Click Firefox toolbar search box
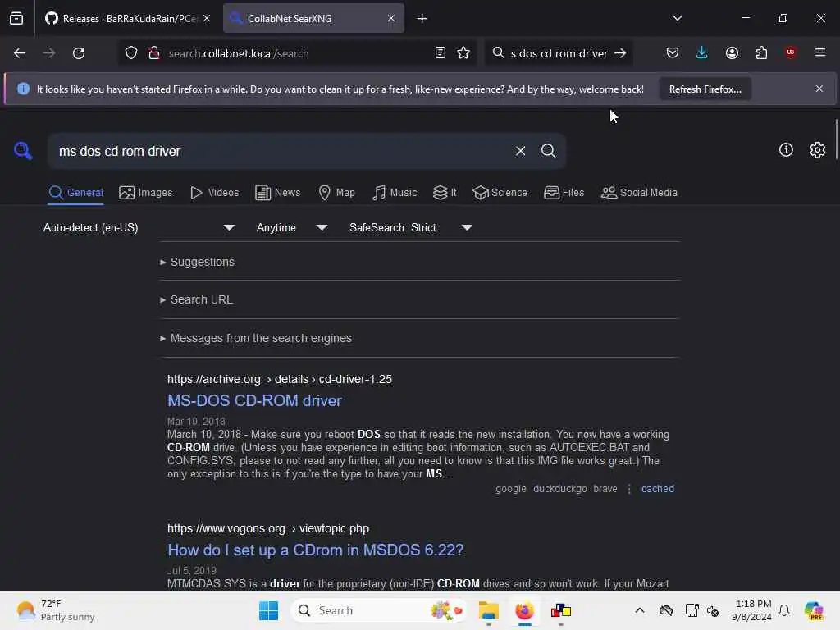The height and width of the screenshot is (630, 840). (x=559, y=53)
